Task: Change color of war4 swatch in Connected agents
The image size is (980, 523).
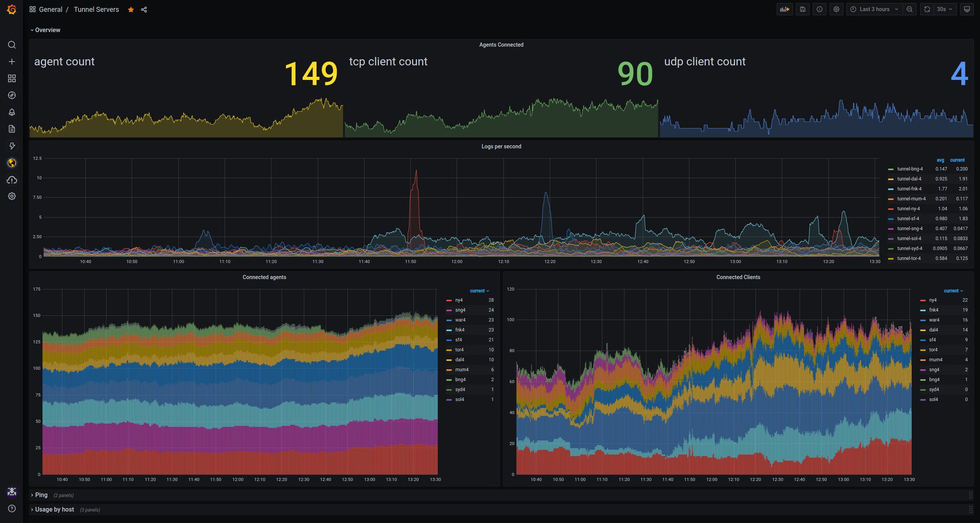Action: [x=449, y=320]
